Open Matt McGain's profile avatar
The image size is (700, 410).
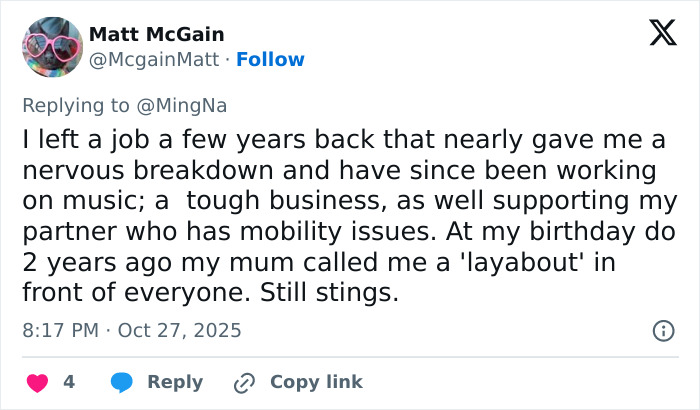51,46
